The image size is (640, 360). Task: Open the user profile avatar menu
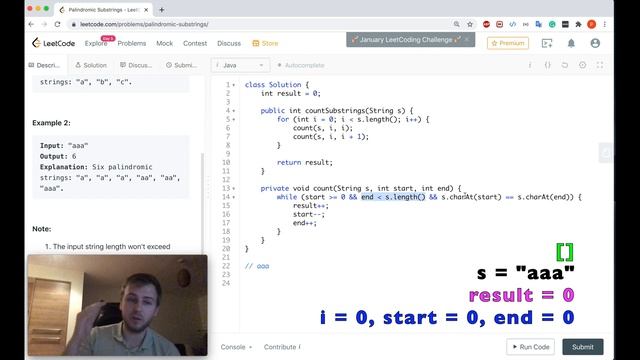595,43
